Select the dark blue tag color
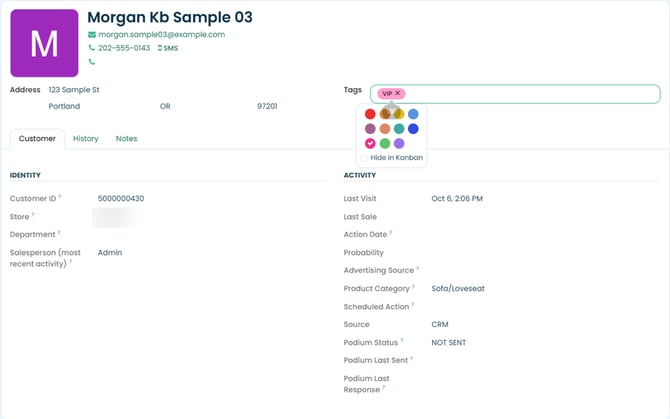This screenshot has height=419, width=670. point(413,129)
